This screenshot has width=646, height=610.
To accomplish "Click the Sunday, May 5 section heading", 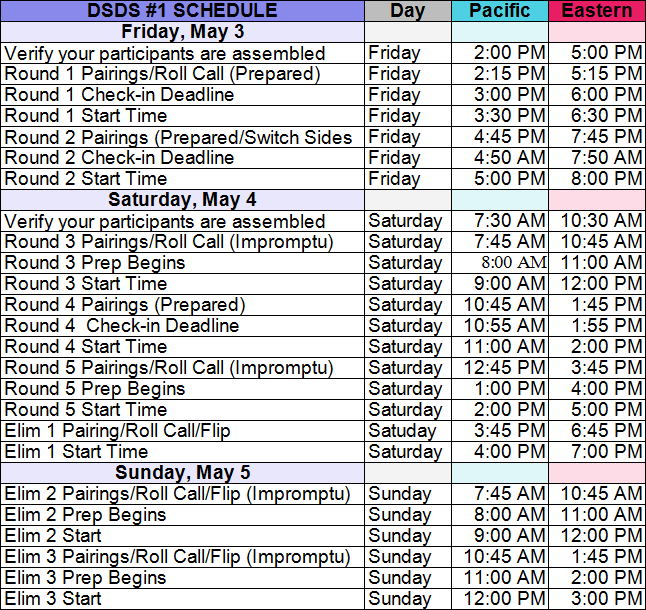I will click(x=182, y=472).
